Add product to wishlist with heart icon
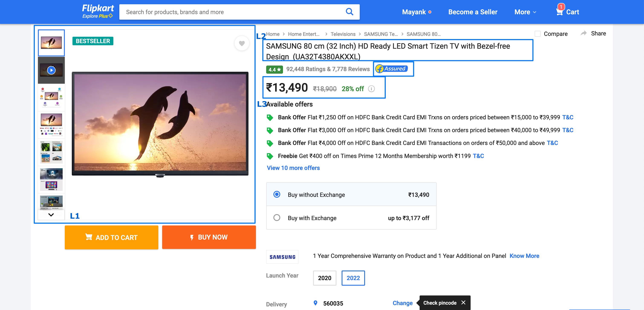This screenshot has width=644, height=310. pyautogui.click(x=241, y=43)
